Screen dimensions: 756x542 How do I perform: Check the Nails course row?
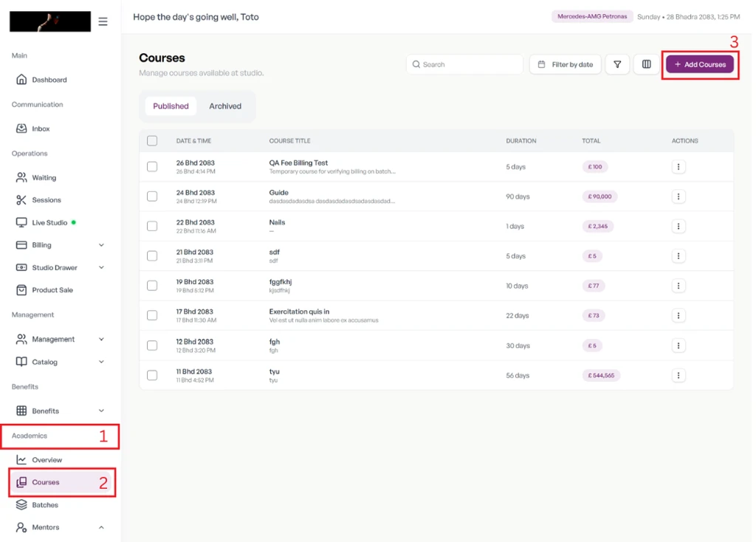pyautogui.click(x=152, y=226)
